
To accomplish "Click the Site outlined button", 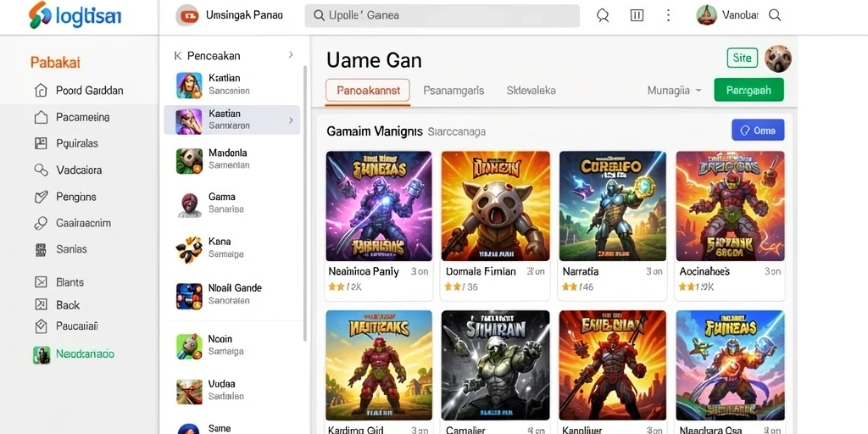I will coord(742,58).
